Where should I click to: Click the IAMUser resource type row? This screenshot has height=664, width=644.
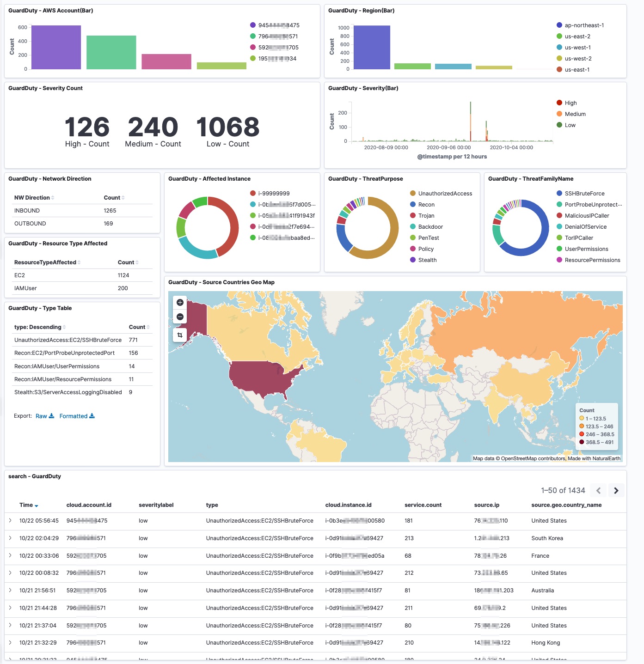(83, 288)
